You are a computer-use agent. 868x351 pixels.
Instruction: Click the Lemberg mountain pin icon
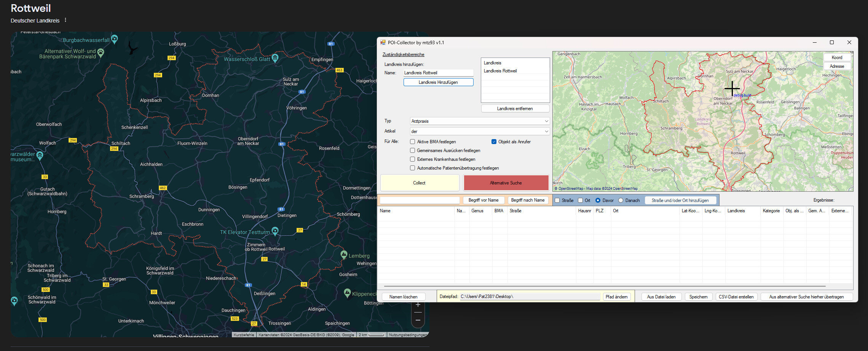pyautogui.click(x=344, y=255)
